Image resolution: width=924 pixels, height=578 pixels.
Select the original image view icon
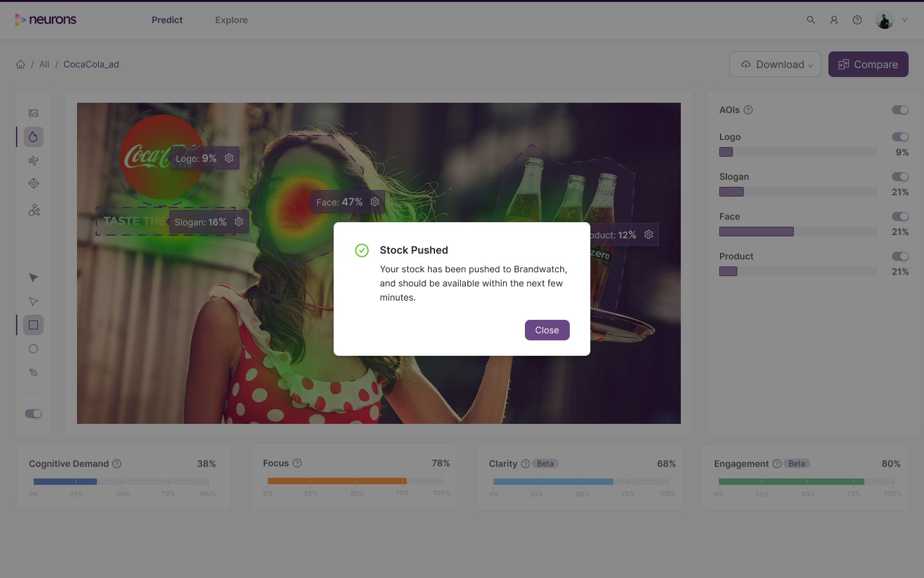pyautogui.click(x=33, y=113)
